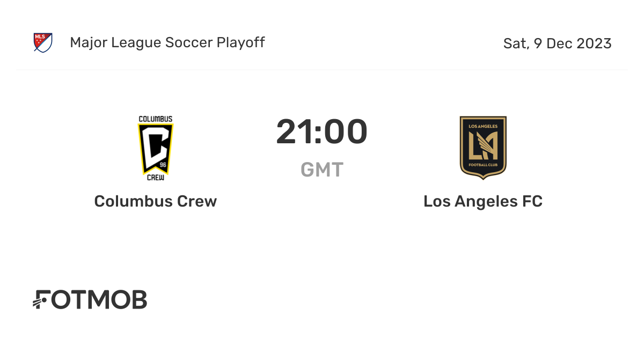Click the GMT timezone label
The image size is (644, 337).
coord(322,170)
